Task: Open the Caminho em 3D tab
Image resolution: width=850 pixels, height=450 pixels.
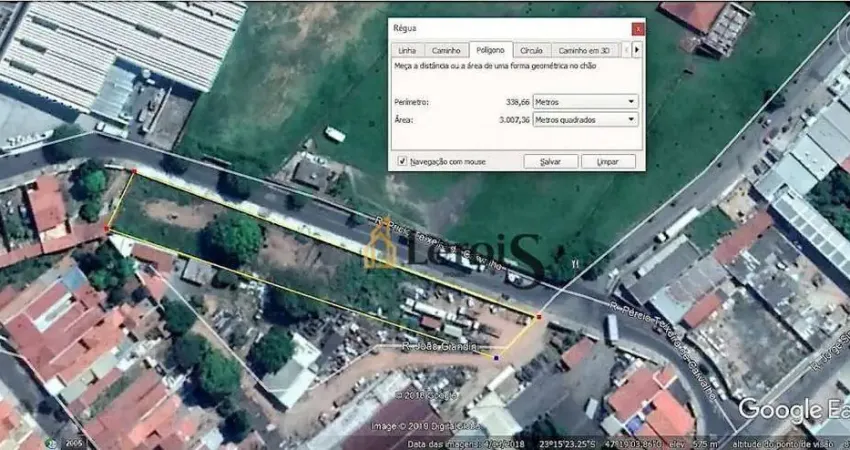Action: tap(584, 50)
